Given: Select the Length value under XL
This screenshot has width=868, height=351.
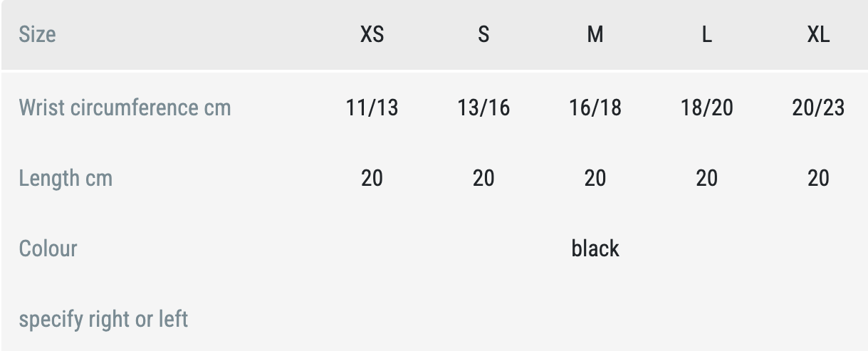Looking at the screenshot, I should pos(818,177).
